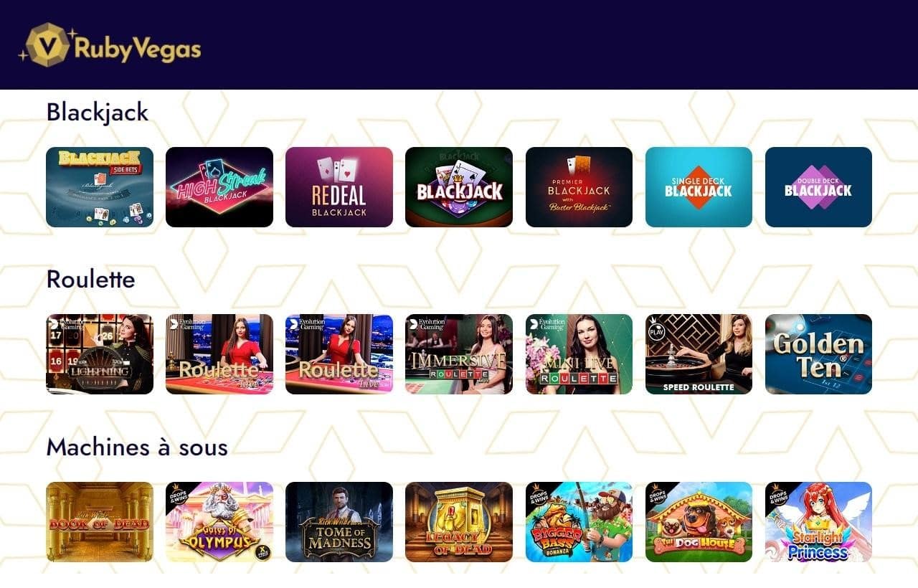
Task: Launch Golden Ten game
Action: click(818, 354)
